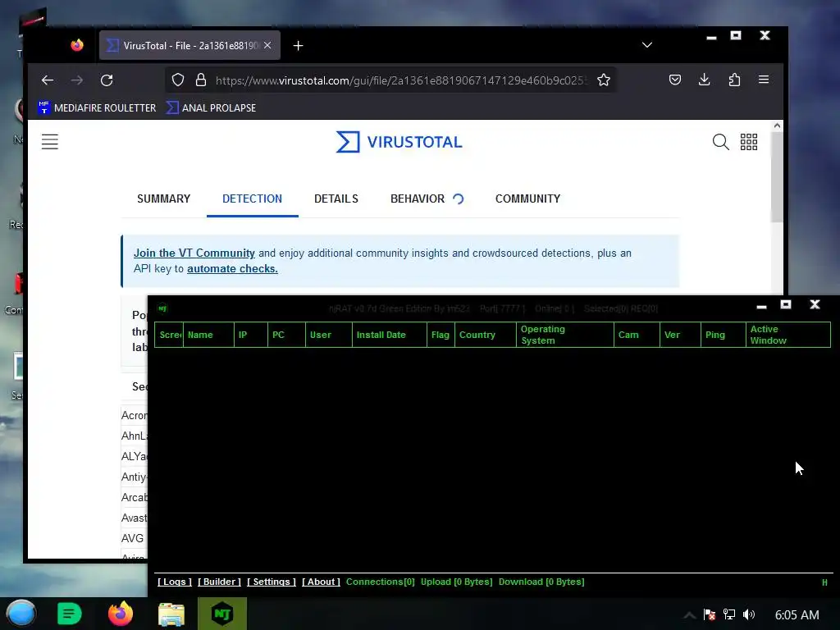Click the Operating System column header

click(564, 335)
